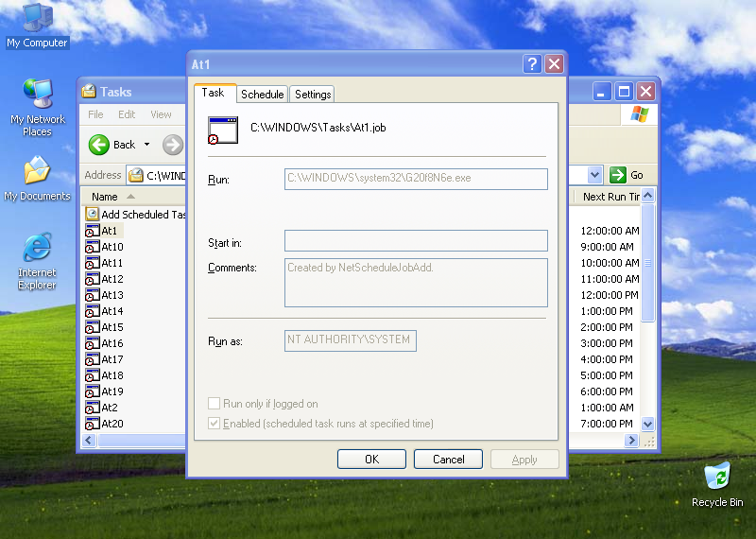Click the 1:00:00 AM next run time
Screen dimensions: 756x539
[607, 408]
